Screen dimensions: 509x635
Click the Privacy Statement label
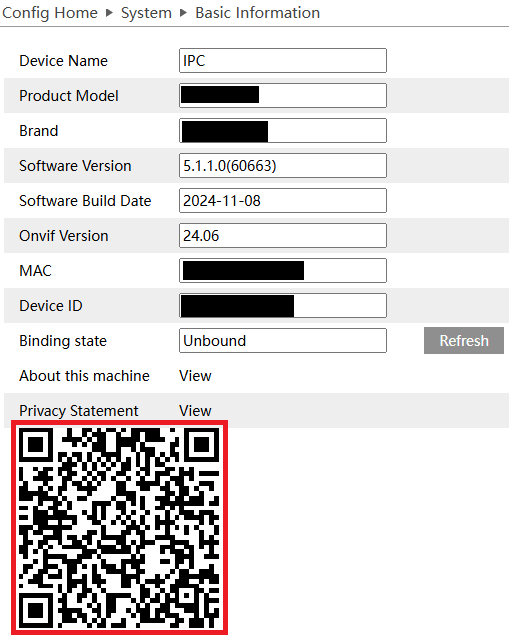(79, 411)
